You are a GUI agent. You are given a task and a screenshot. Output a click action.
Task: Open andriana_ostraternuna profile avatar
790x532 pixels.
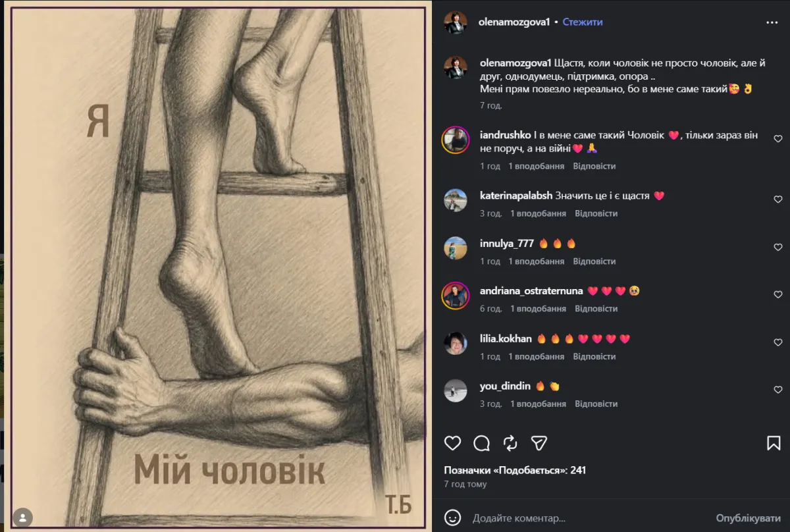pyautogui.click(x=456, y=296)
